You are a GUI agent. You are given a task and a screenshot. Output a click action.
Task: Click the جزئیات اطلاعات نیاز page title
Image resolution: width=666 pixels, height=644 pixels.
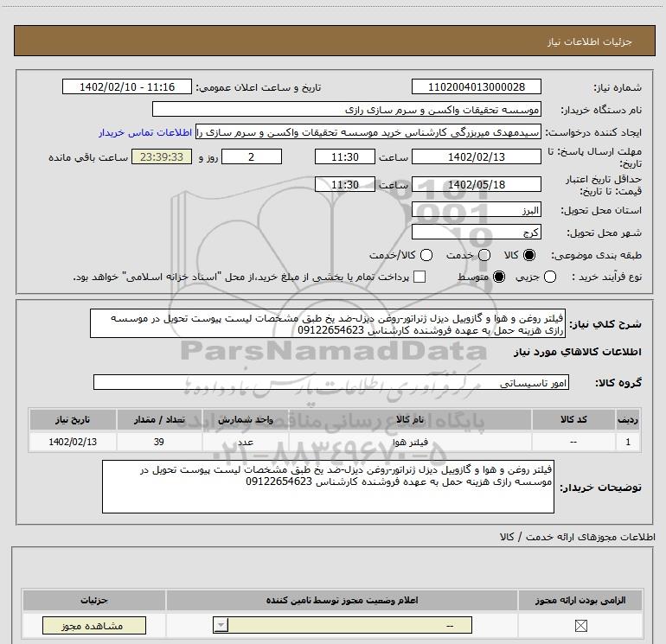pos(590,41)
